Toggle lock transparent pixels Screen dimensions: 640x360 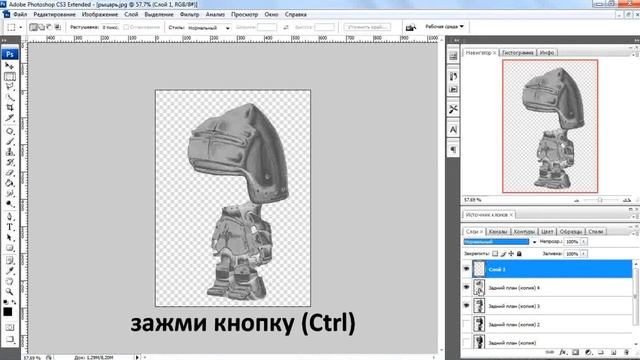pyautogui.click(x=495, y=253)
